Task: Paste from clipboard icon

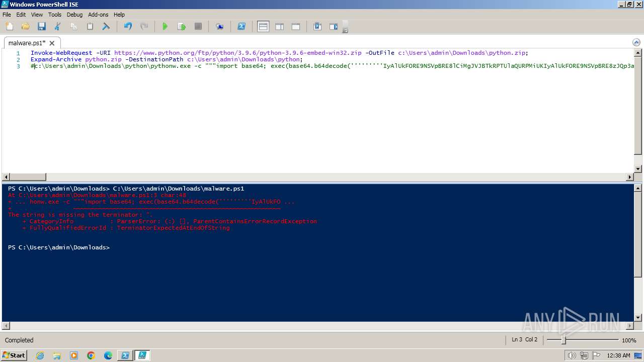Action: pyautogui.click(x=90, y=27)
